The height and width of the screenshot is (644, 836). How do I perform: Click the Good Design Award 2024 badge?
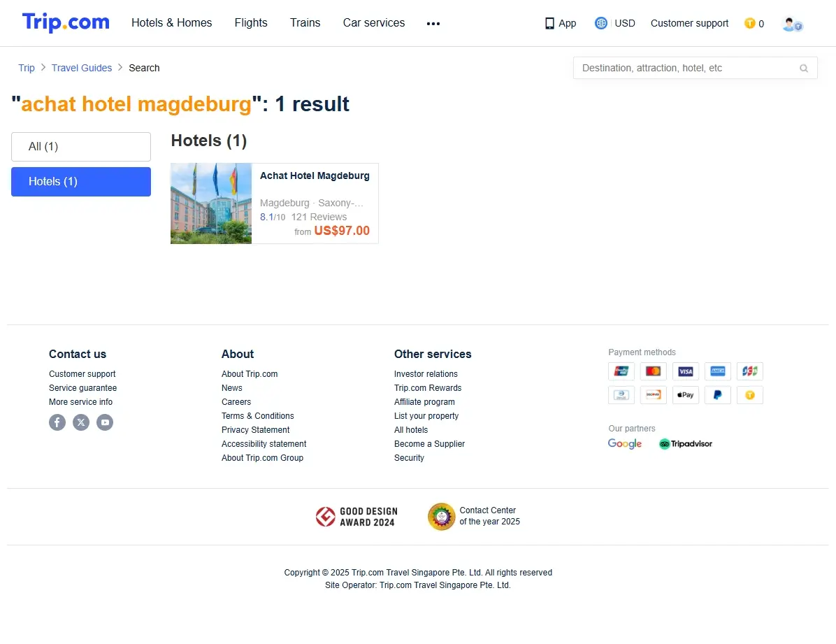[x=356, y=517]
